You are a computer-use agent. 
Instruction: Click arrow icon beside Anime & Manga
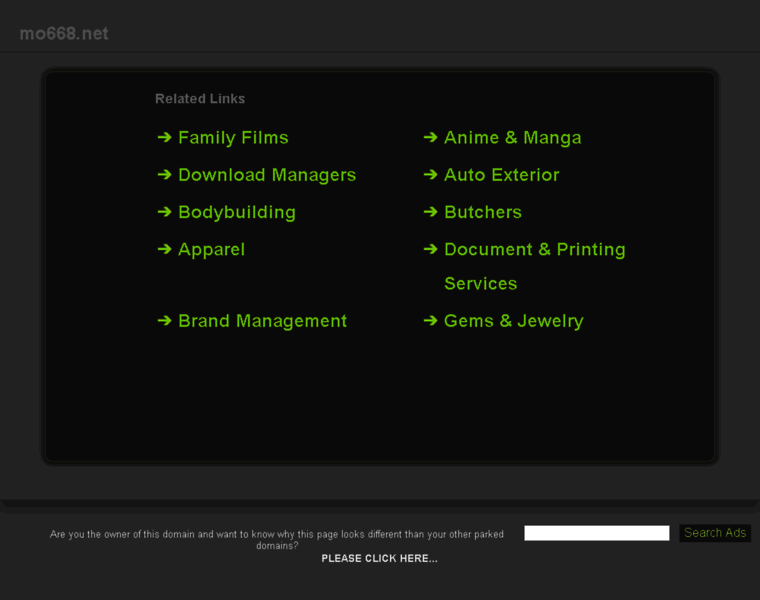tap(430, 138)
